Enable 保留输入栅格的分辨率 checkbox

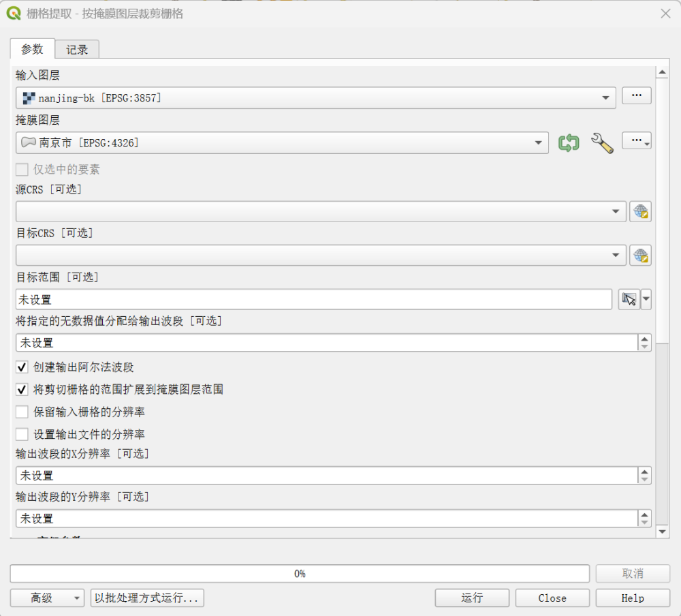pyautogui.click(x=22, y=412)
